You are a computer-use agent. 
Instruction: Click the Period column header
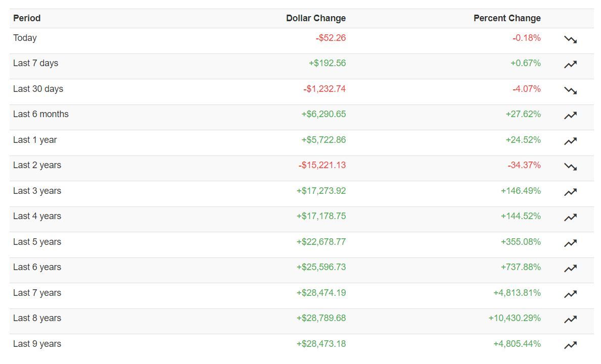(x=27, y=18)
